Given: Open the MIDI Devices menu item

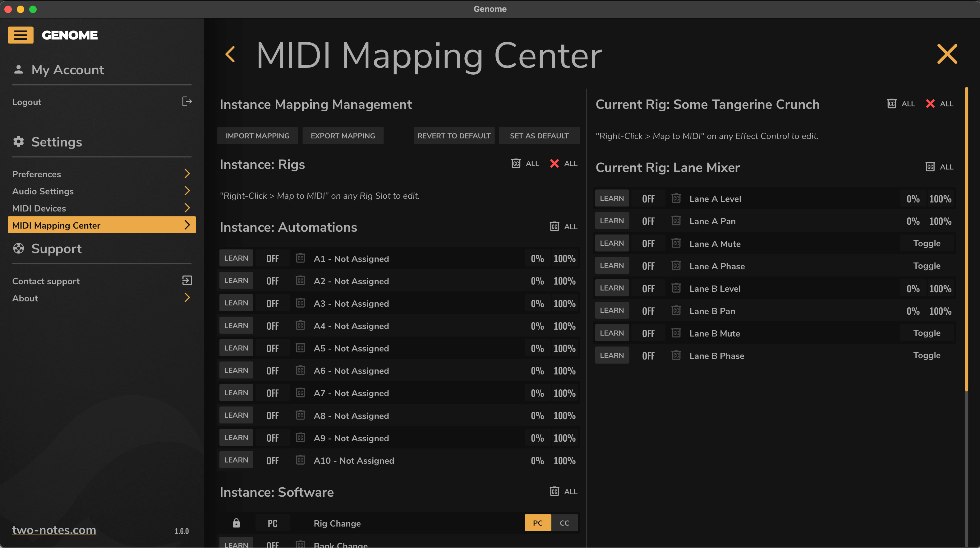Looking at the screenshot, I should click(x=102, y=208).
